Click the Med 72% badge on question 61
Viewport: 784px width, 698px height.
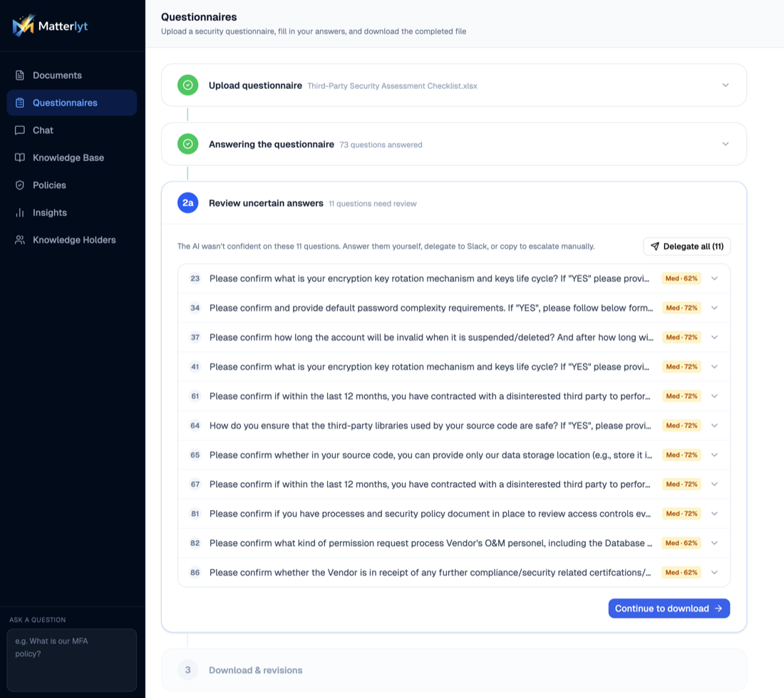coord(681,397)
